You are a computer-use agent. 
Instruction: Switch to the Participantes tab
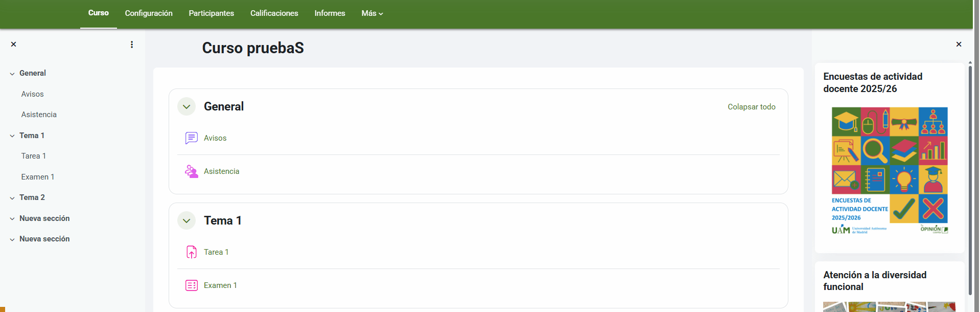[x=211, y=13]
